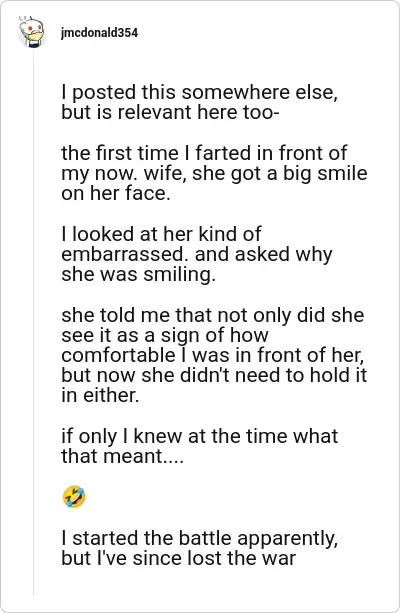This screenshot has width=400, height=613.
Task: Click the 'the first time I farted' line
Action: pos(204,153)
